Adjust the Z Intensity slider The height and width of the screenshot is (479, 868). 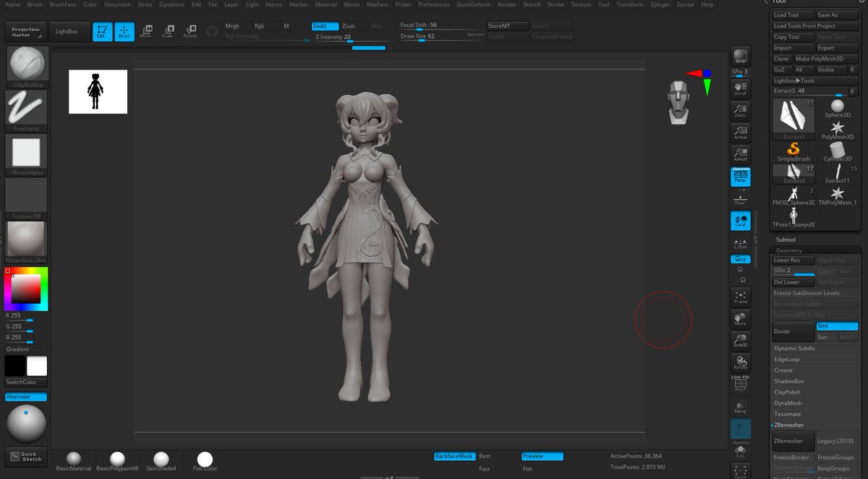[349, 37]
